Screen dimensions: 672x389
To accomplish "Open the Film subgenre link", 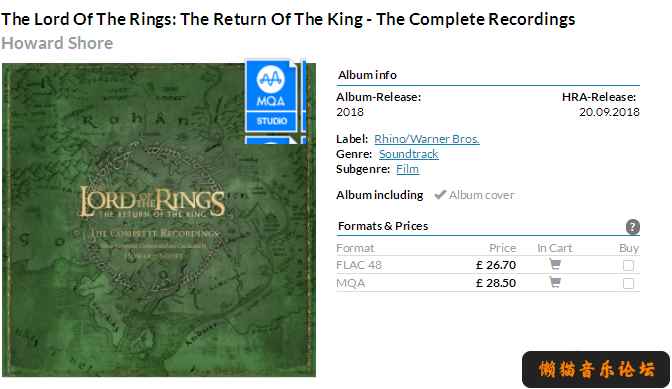I will pos(408,169).
